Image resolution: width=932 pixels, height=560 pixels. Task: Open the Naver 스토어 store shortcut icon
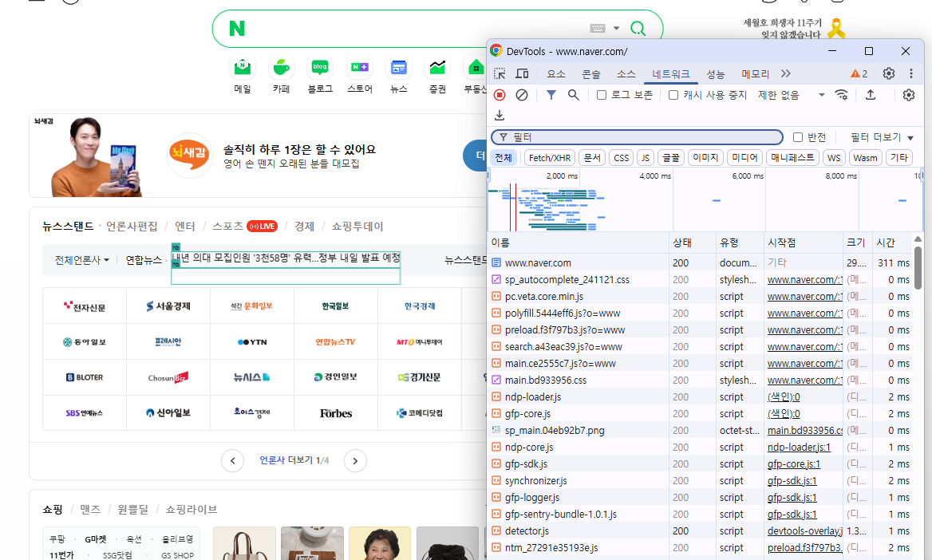pos(360,68)
